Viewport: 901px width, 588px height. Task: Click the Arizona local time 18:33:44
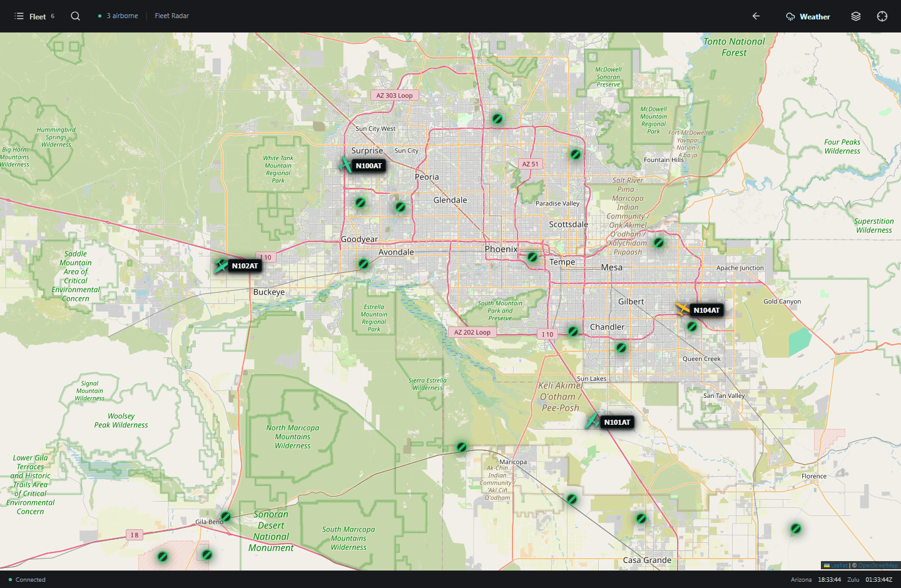[829, 580]
